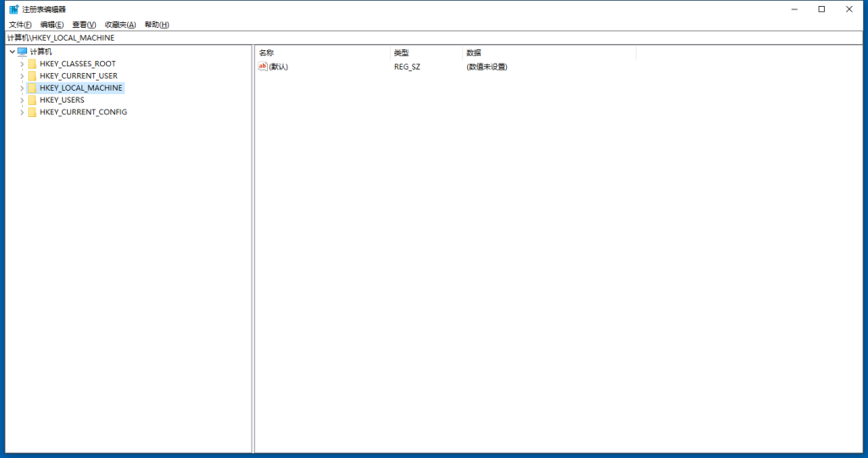Screen dimensions: 868x458
Task: Click the computer icon next to 计算机
Action: pos(22,52)
